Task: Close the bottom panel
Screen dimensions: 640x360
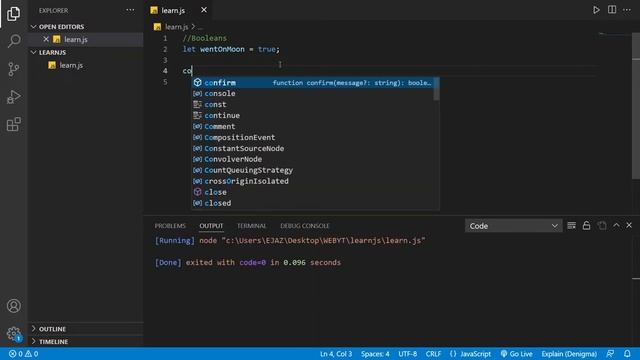Action: pos(629,225)
